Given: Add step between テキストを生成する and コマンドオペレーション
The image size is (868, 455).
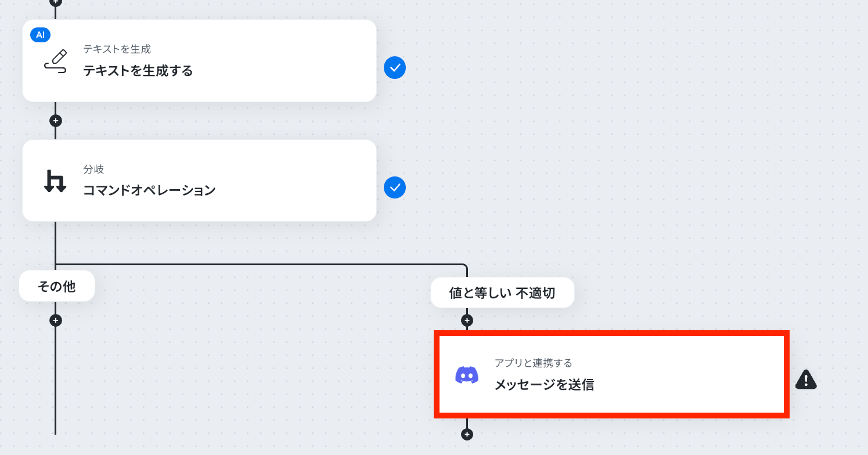Looking at the screenshot, I should click(x=55, y=121).
